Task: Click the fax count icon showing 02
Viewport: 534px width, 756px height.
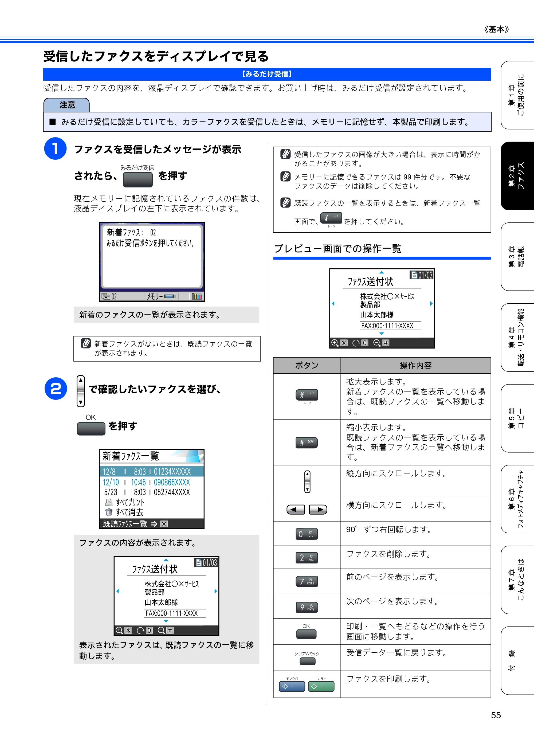Action: coord(109,296)
